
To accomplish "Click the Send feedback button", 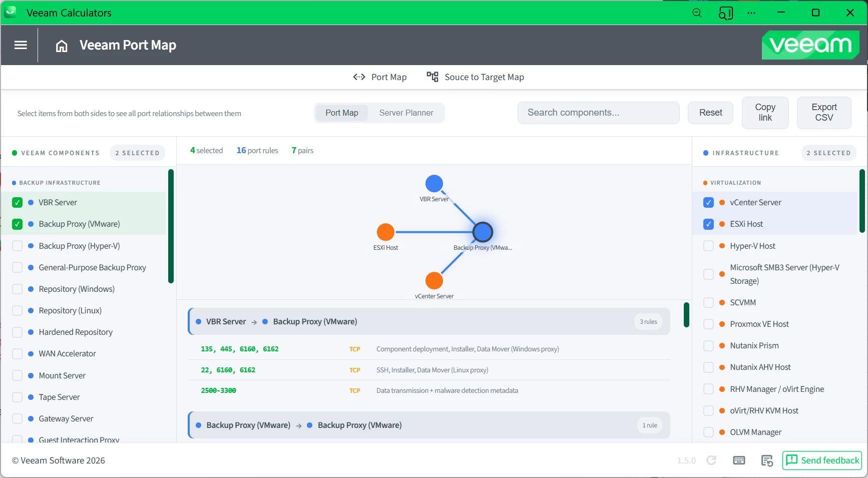I will tap(822, 460).
